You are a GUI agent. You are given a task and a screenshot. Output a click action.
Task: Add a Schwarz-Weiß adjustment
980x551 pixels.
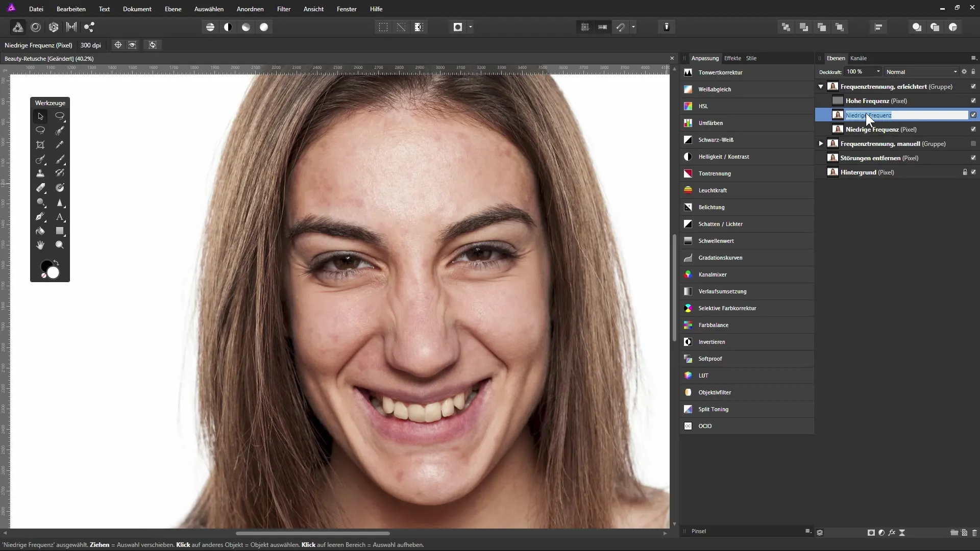pyautogui.click(x=747, y=140)
